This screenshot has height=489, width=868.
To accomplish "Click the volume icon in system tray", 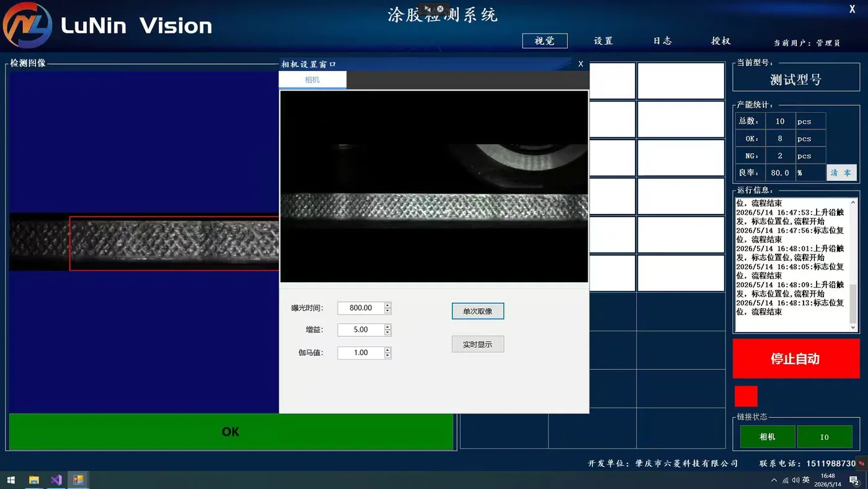I will pyautogui.click(x=795, y=480).
